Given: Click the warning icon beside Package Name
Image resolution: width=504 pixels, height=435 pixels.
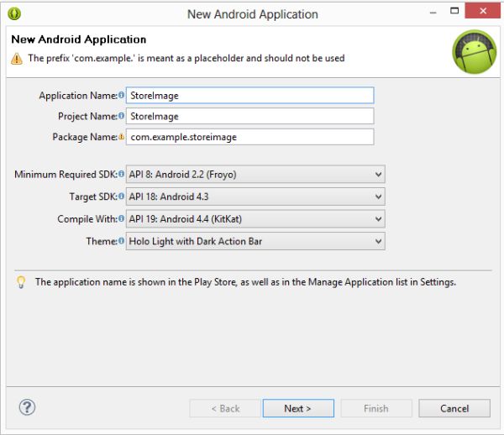Looking at the screenshot, I should [x=121, y=137].
